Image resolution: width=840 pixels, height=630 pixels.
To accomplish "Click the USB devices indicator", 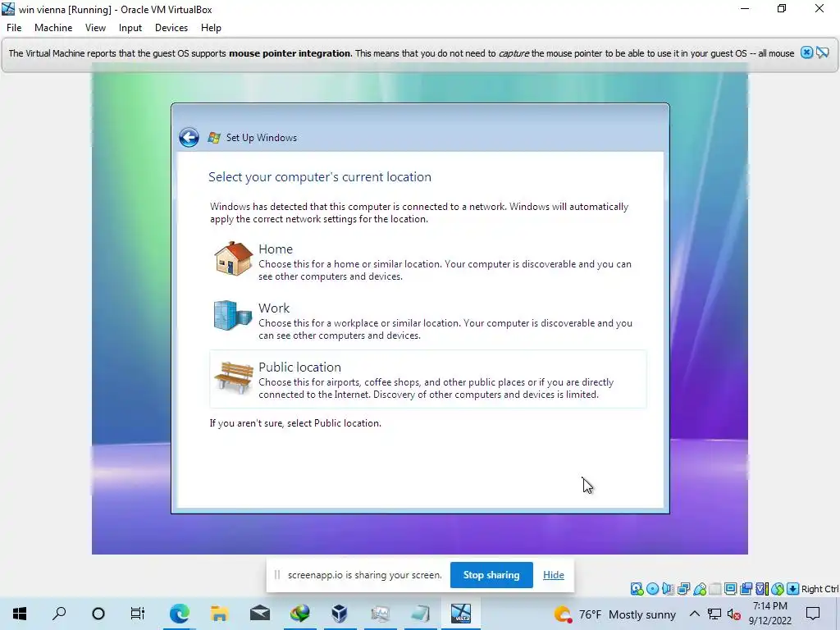I will (x=700, y=589).
